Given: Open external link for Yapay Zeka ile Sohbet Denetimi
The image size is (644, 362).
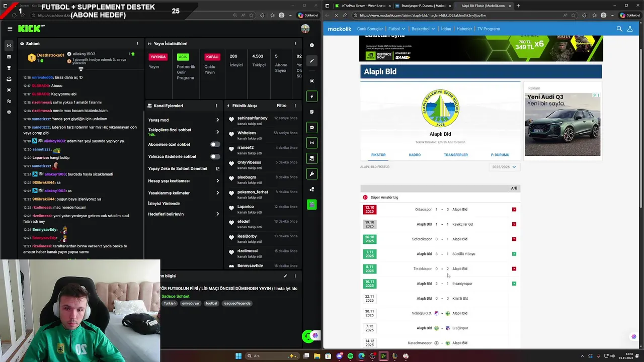Looking at the screenshot, I should pos(217,169).
